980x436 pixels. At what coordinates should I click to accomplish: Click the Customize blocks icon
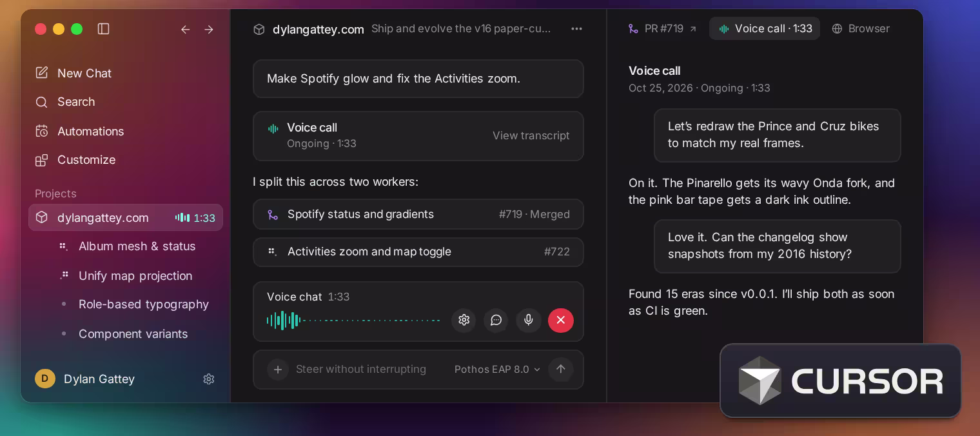42,160
